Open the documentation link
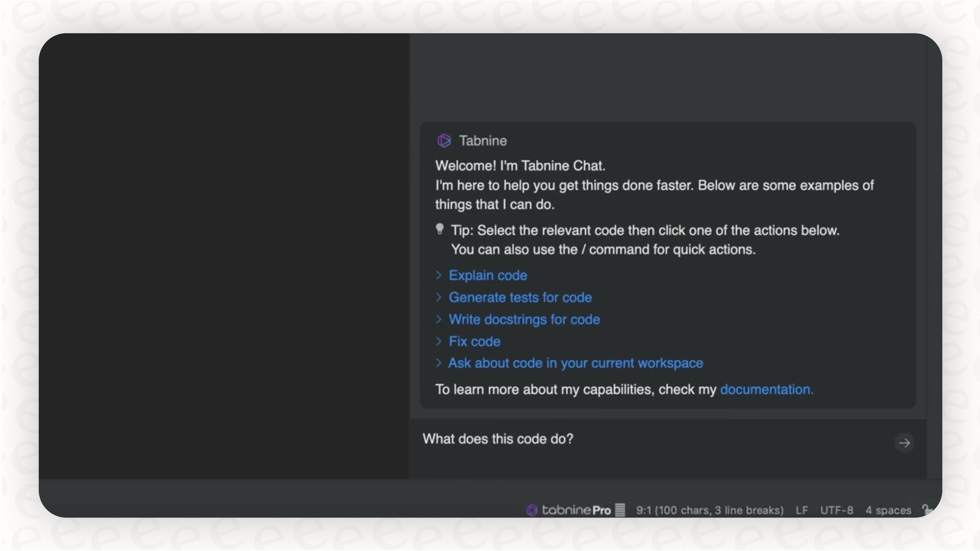 tap(766, 389)
